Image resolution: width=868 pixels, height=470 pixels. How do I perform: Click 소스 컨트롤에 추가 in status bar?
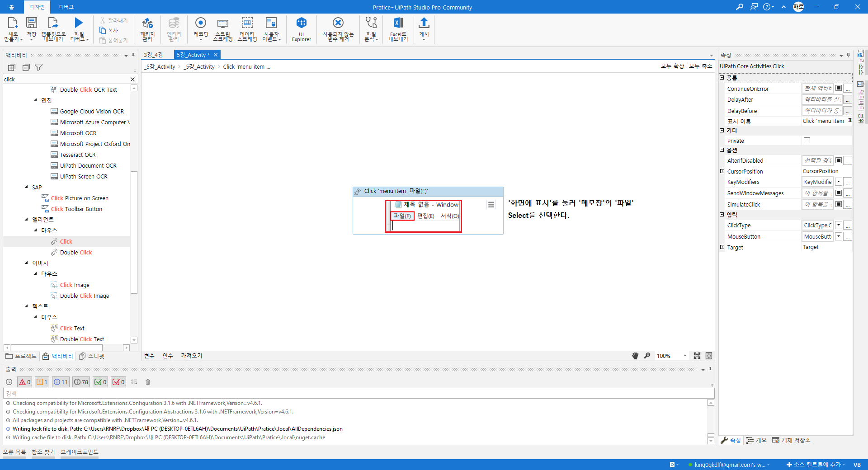click(815, 465)
